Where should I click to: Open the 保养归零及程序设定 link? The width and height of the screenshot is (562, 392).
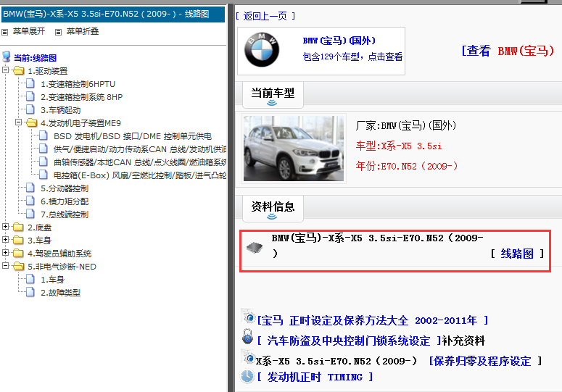click(x=486, y=362)
